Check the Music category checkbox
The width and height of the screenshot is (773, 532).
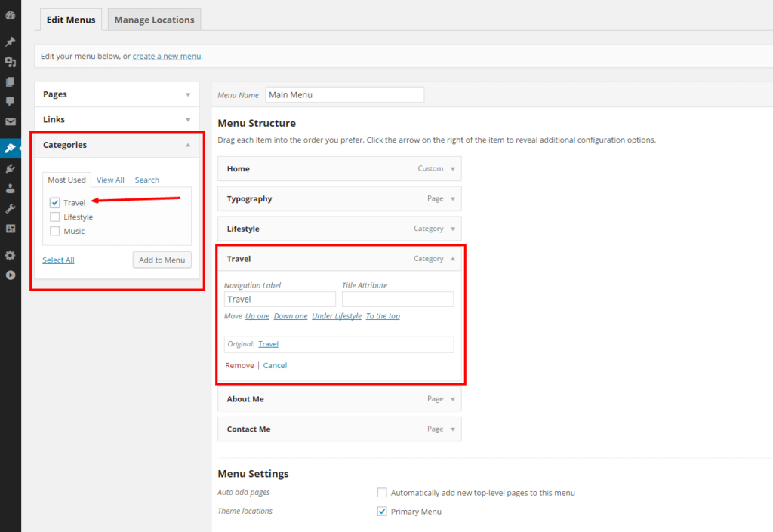point(54,231)
